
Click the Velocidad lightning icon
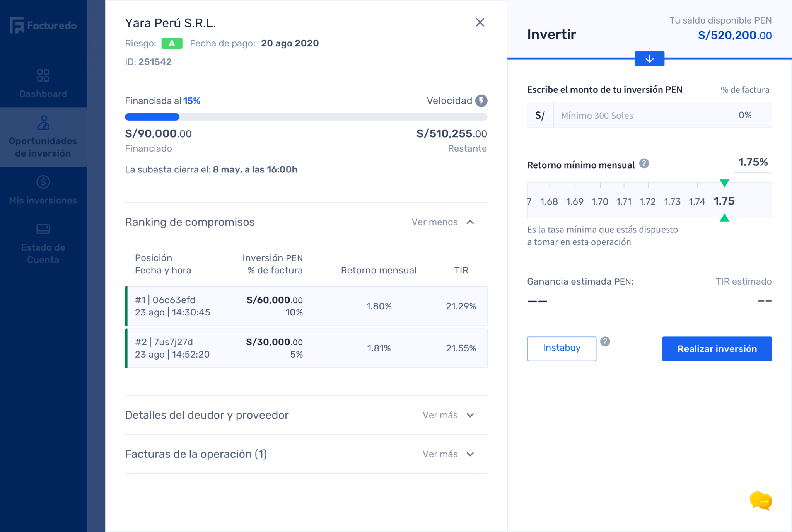coord(481,101)
